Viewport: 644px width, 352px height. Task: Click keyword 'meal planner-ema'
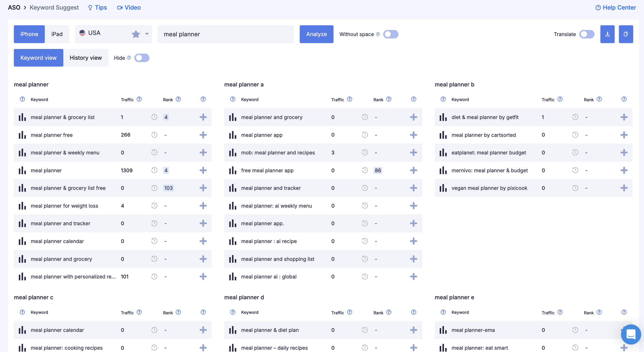tap(473, 330)
